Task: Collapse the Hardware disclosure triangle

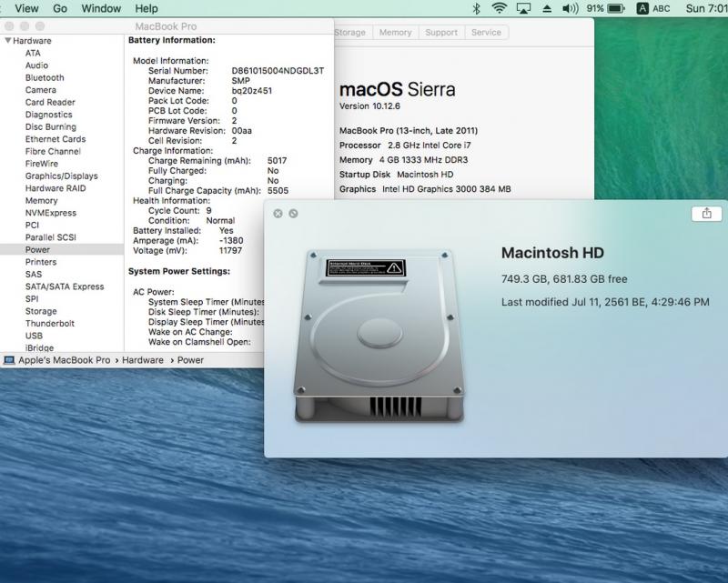Action: [8, 41]
